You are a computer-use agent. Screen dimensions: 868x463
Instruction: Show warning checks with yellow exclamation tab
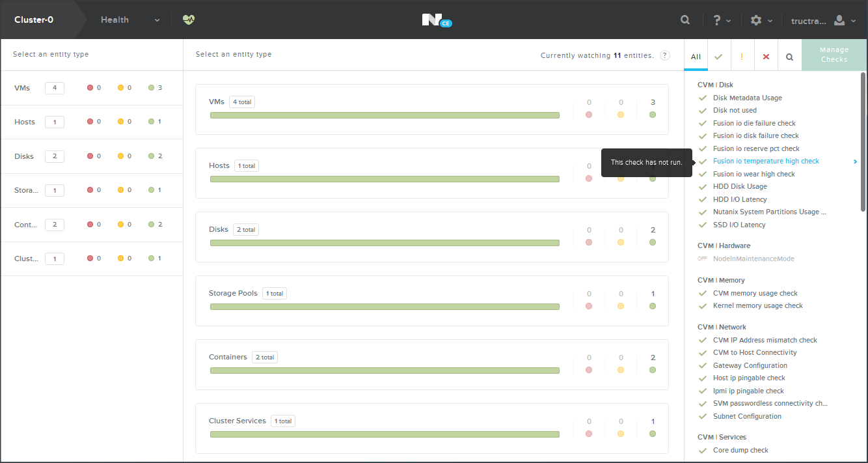(x=742, y=57)
